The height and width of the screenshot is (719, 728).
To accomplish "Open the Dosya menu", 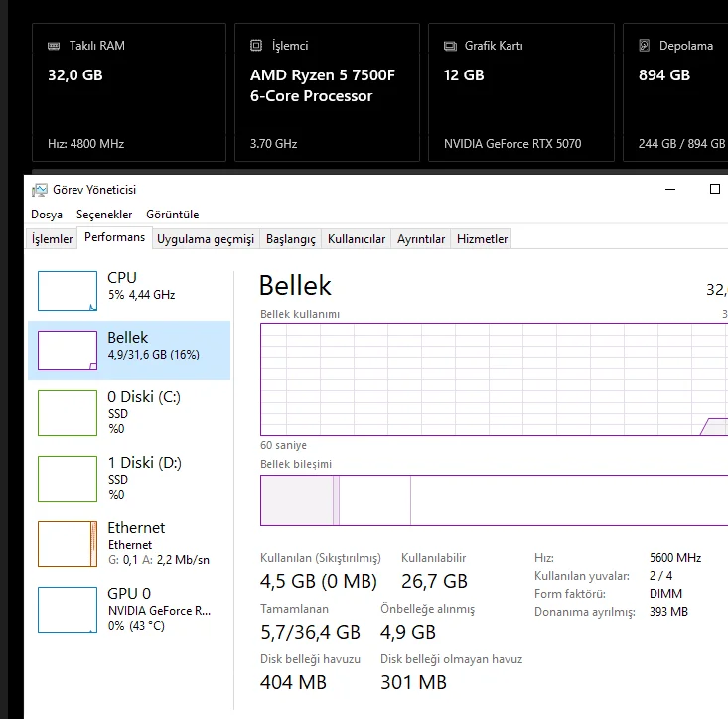I will click(x=47, y=215).
